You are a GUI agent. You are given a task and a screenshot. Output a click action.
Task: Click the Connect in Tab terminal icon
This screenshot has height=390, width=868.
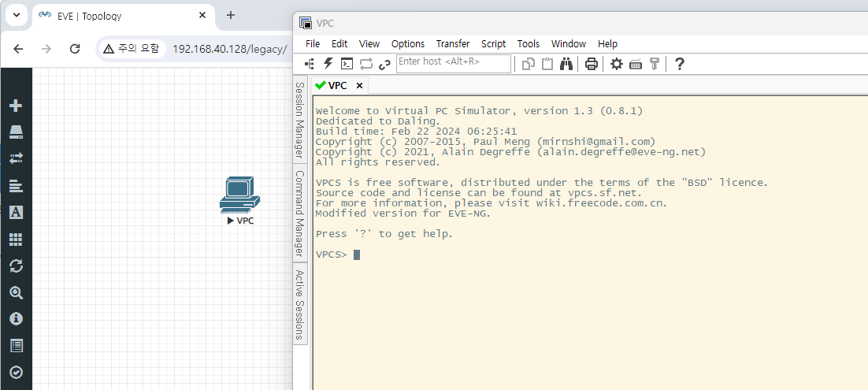pos(347,64)
